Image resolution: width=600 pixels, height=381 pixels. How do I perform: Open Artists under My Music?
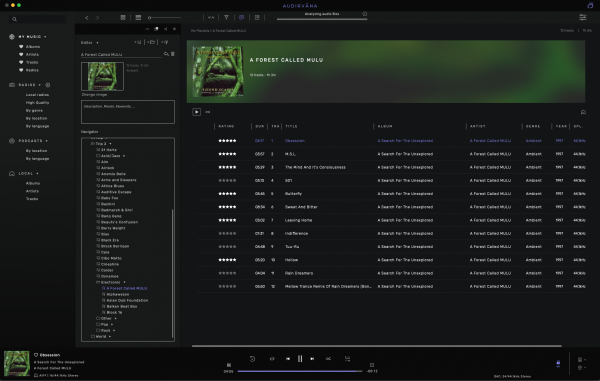point(32,54)
